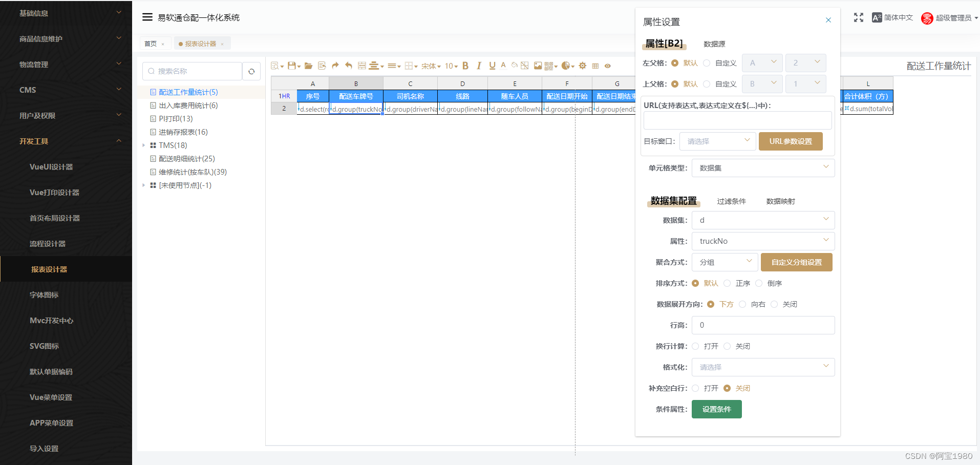Open the 数据集 dropdown showing d
Screen dimensions: 980x465
coord(763,220)
